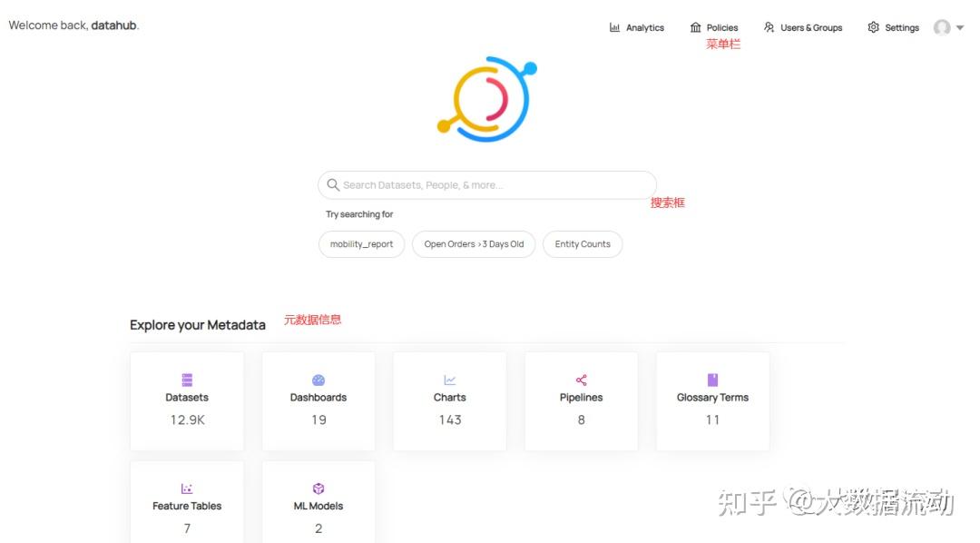
Task: Select Open Orders >3 Days Old suggestion
Action: click(x=474, y=244)
